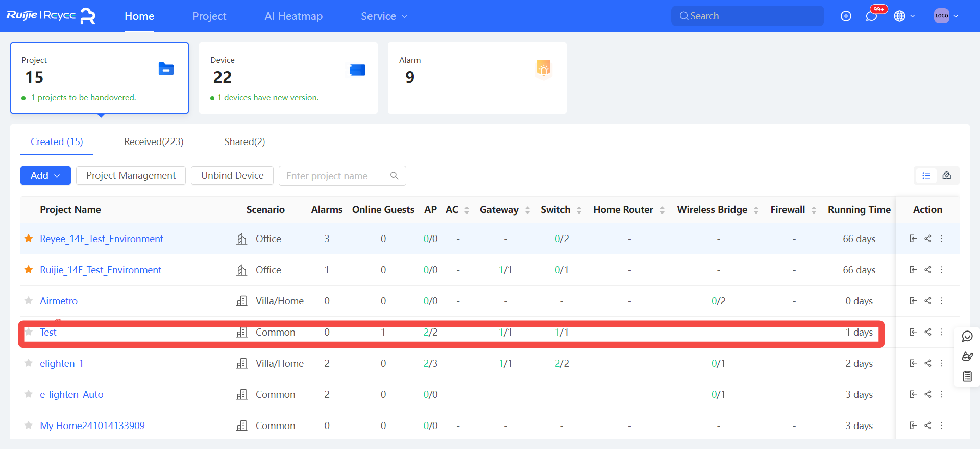
Task: Open more options for elighten_1 row
Action: pyautogui.click(x=942, y=363)
